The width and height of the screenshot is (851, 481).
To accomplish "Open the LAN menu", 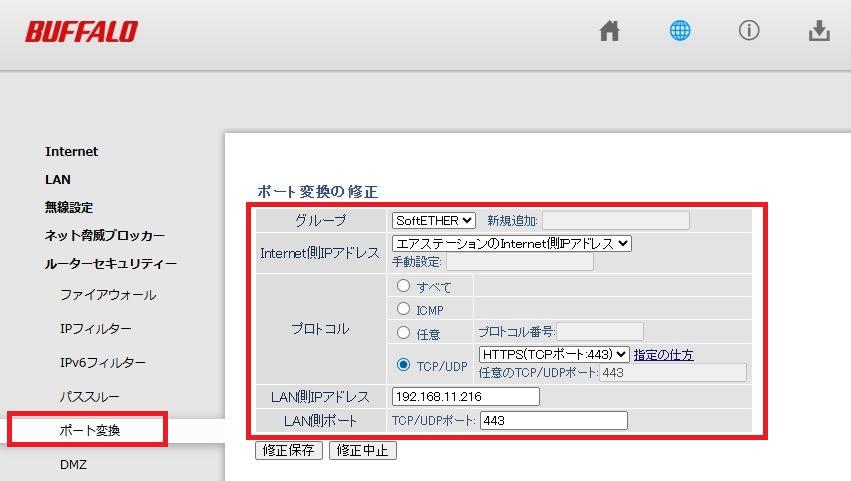I will pos(58,180).
